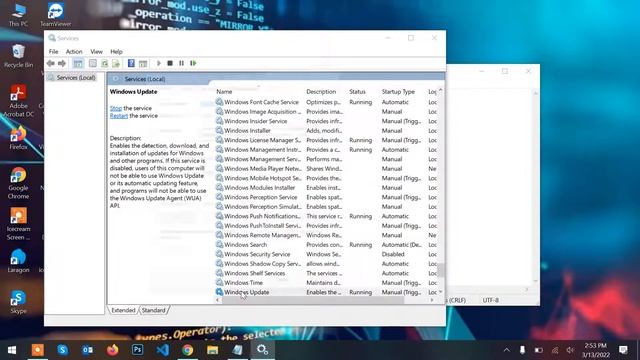Open File Explorer from the taskbar
The width and height of the screenshot is (640, 360).
coord(212,350)
